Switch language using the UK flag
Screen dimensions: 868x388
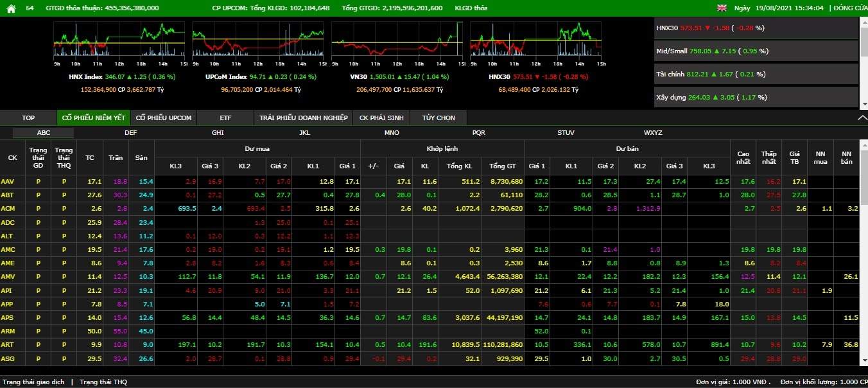(x=722, y=8)
